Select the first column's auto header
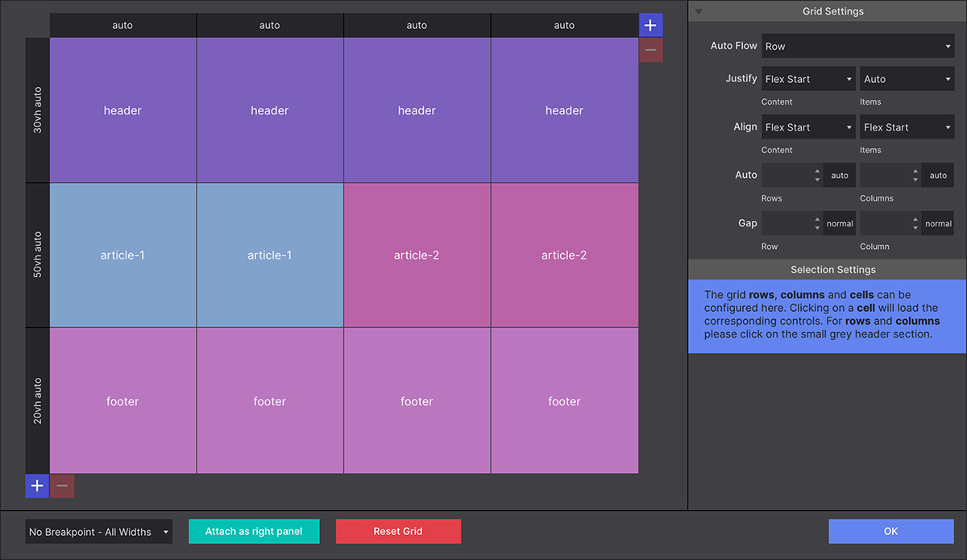This screenshot has width=967, height=560. click(122, 25)
